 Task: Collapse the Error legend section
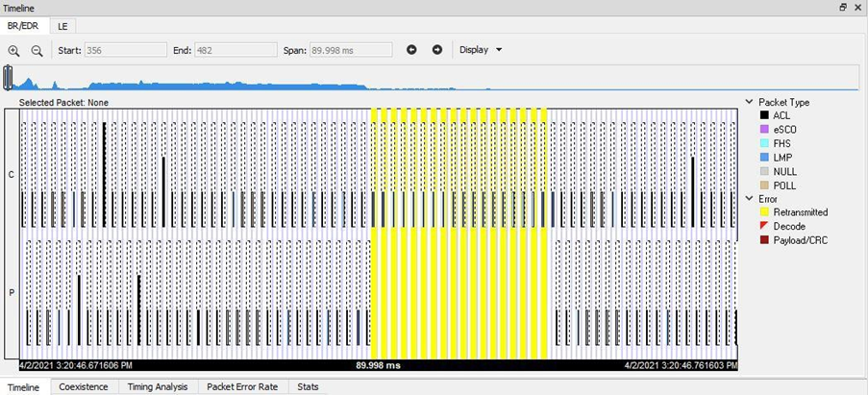(x=749, y=199)
